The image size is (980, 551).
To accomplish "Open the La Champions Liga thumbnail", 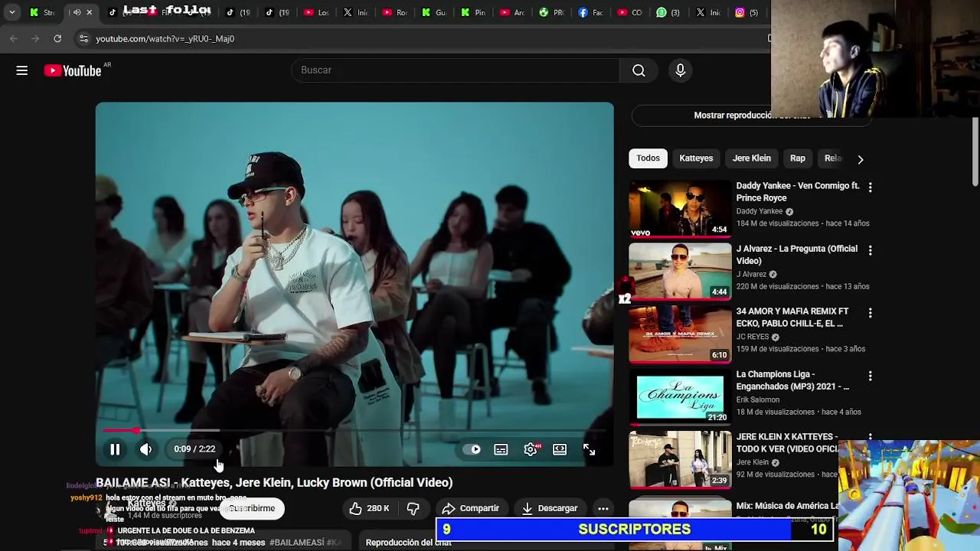I will point(680,396).
